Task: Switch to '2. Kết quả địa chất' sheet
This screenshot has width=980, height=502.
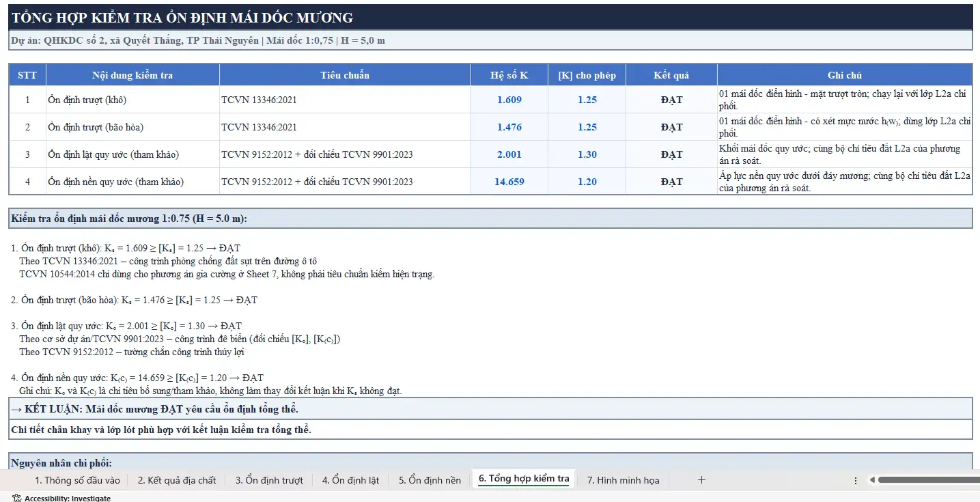Action: tap(177, 480)
